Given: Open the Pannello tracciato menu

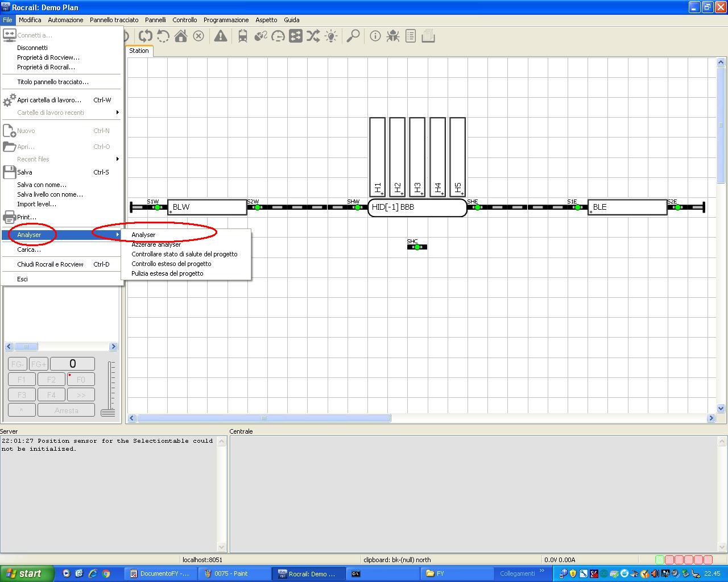Looking at the screenshot, I should (x=114, y=20).
